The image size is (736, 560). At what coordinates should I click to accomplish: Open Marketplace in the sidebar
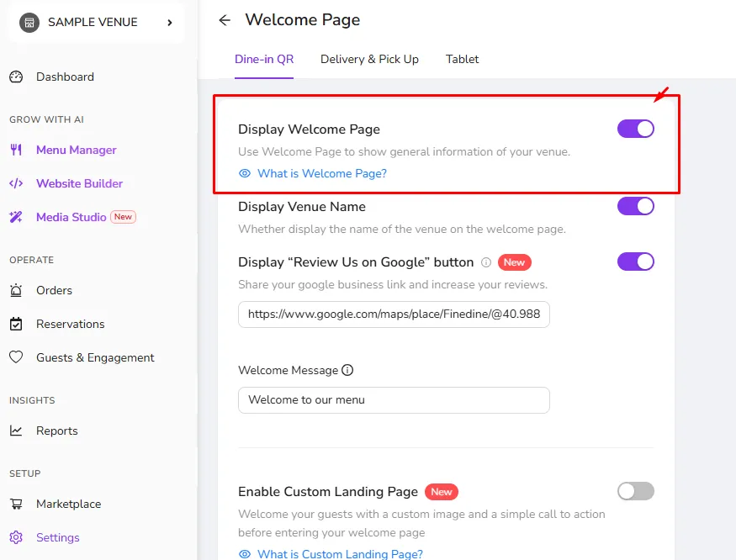[x=68, y=504]
